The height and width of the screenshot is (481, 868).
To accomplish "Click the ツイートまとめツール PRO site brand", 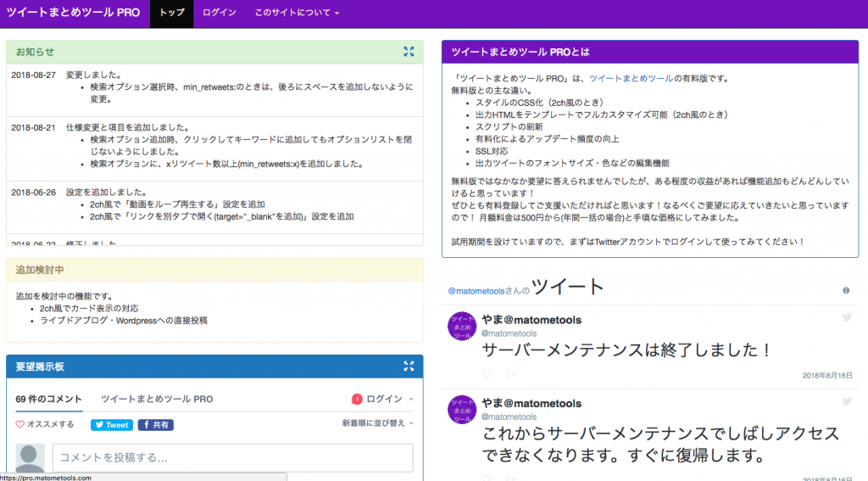I will tap(73, 13).
